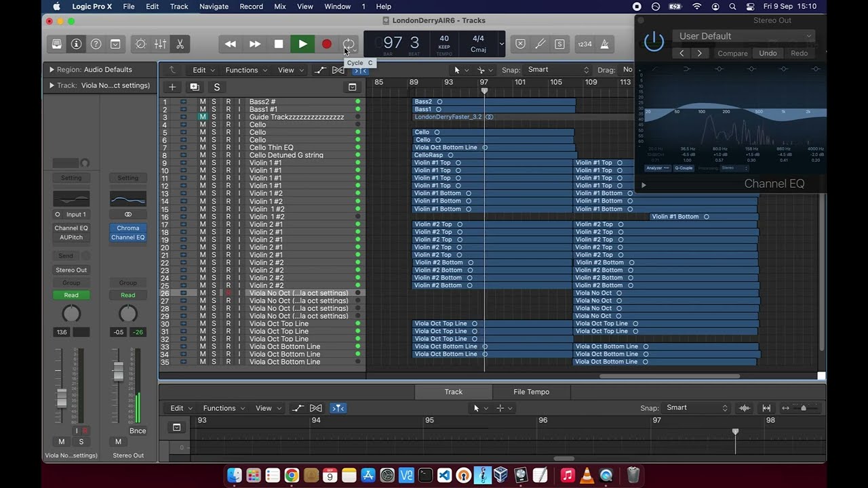Viewport: 868px width, 488px height.
Task: Open the display mode arrow beside the LCD
Action: [x=502, y=44]
